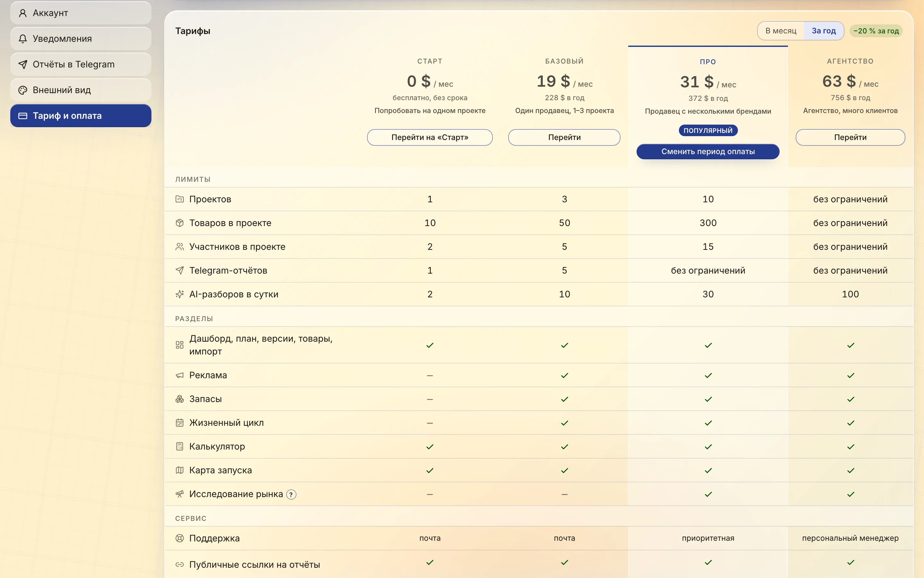Click the 756 $ в год text
Viewport: 924px width, 578px height.
click(x=850, y=98)
